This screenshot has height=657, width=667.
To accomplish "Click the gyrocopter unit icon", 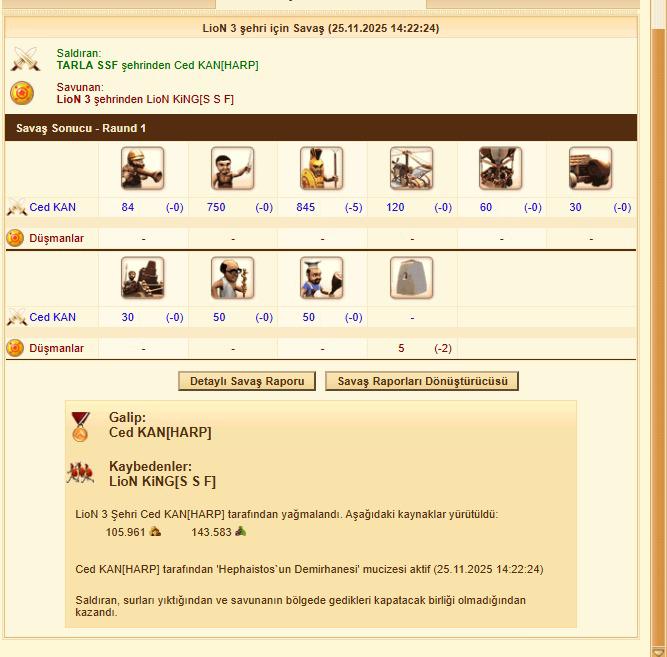I will point(411,168).
